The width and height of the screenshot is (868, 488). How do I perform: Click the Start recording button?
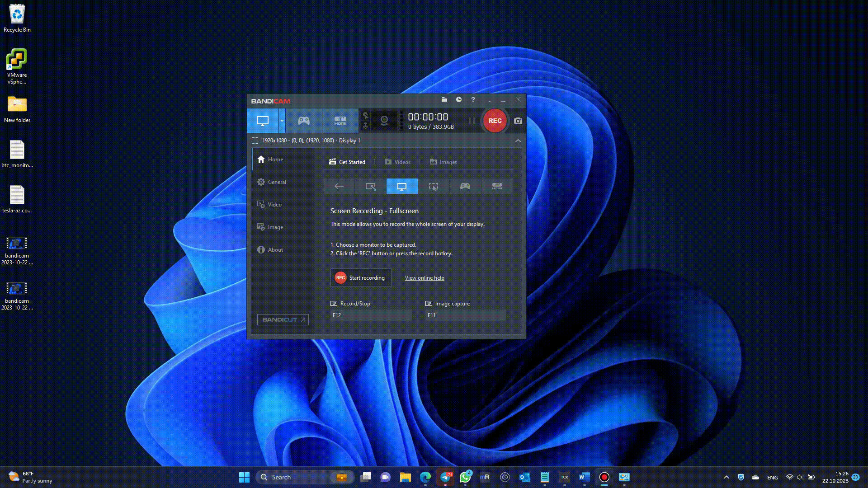coord(361,278)
